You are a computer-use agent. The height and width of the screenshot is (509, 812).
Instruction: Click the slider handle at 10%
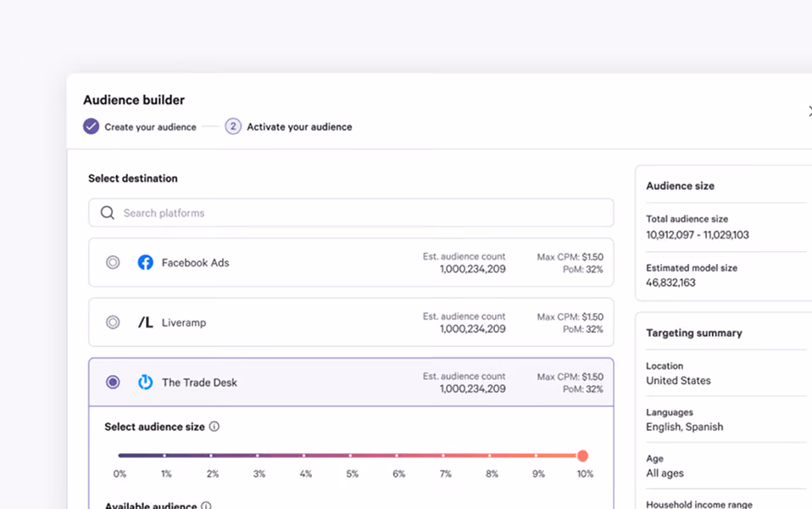tap(582, 456)
